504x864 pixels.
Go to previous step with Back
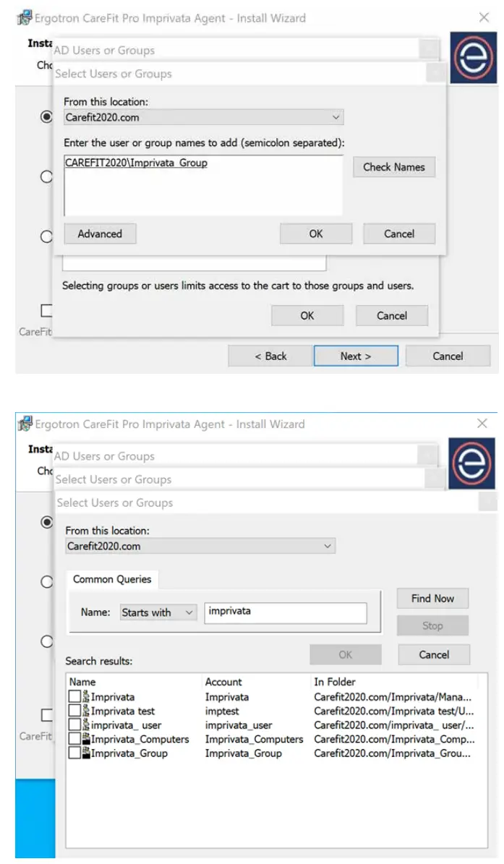(270, 356)
